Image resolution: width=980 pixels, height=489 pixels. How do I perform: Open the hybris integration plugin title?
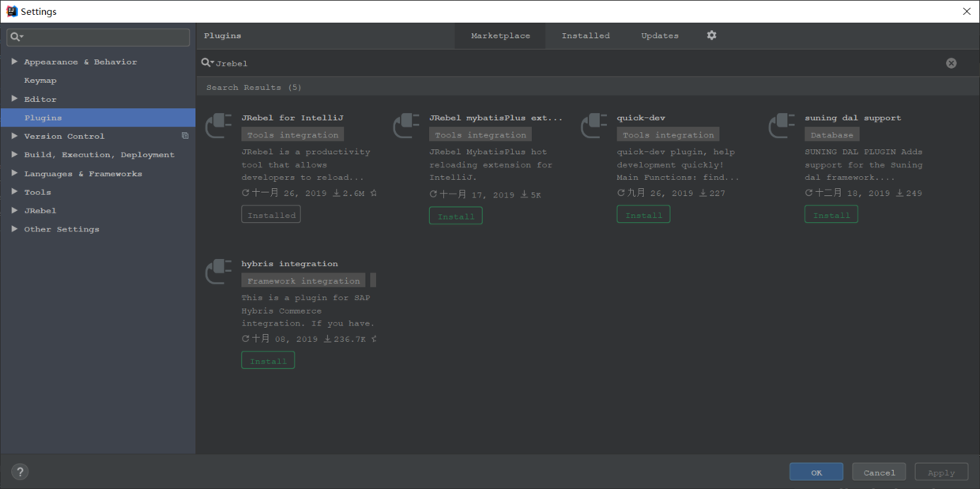(x=289, y=264)
